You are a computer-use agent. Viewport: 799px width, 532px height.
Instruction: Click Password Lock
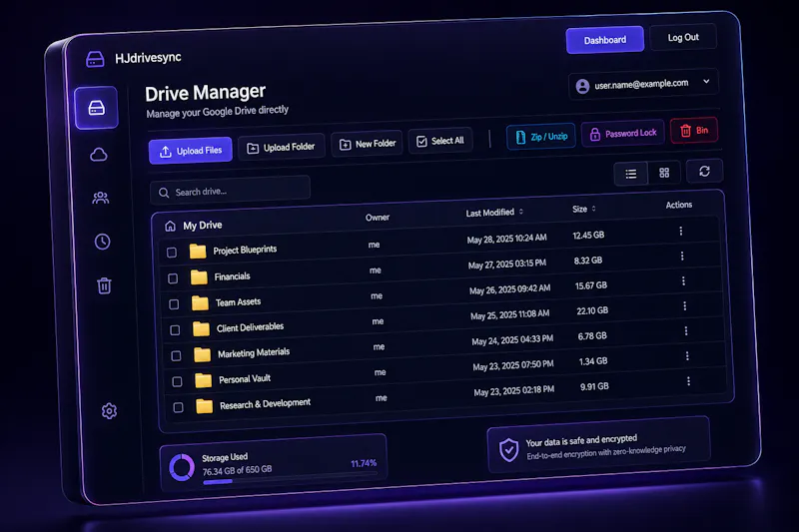(622, 133)
